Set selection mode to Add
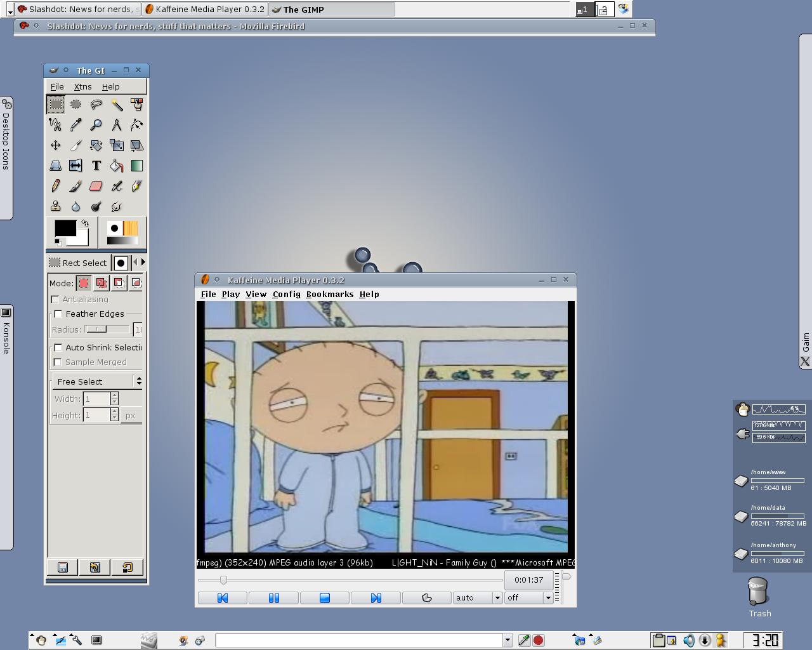Viewport: 812px width, 650px height. [x=101, y=282]
